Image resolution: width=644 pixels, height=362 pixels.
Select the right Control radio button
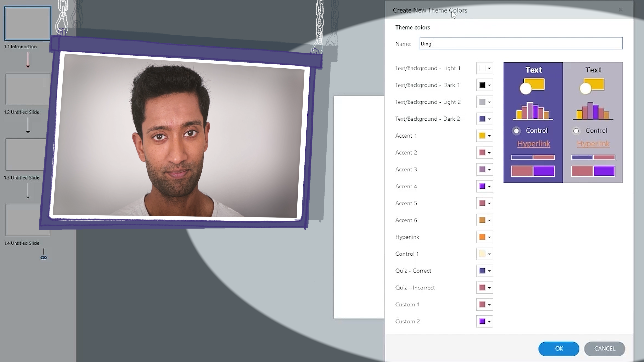576,130
